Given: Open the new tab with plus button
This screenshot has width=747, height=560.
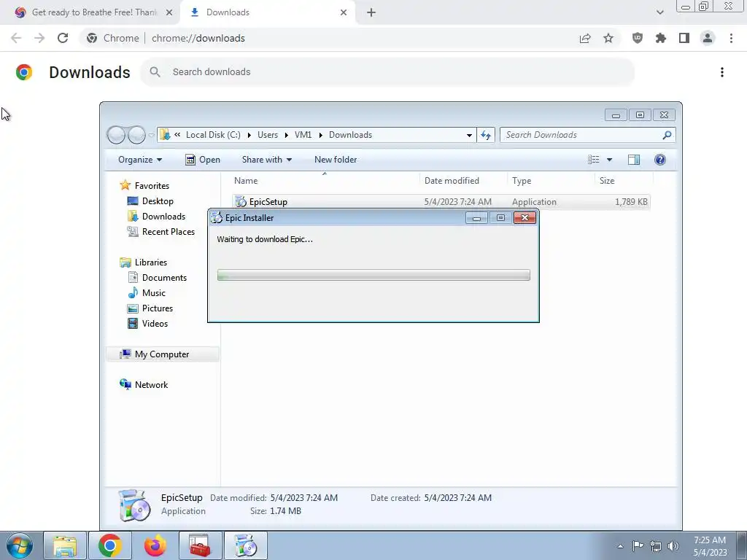Looking at the screenshot, I should [x=371, y=12].
